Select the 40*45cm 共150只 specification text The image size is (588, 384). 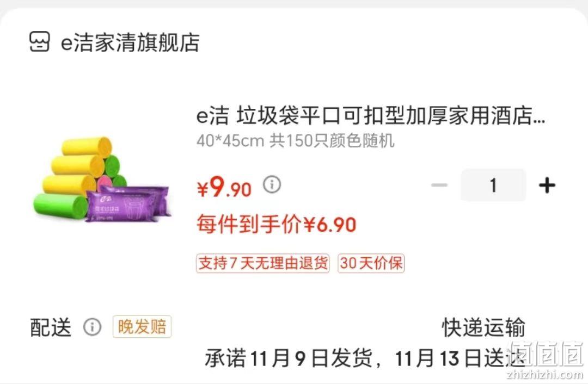pyautogui.click(x=296, y=141)
